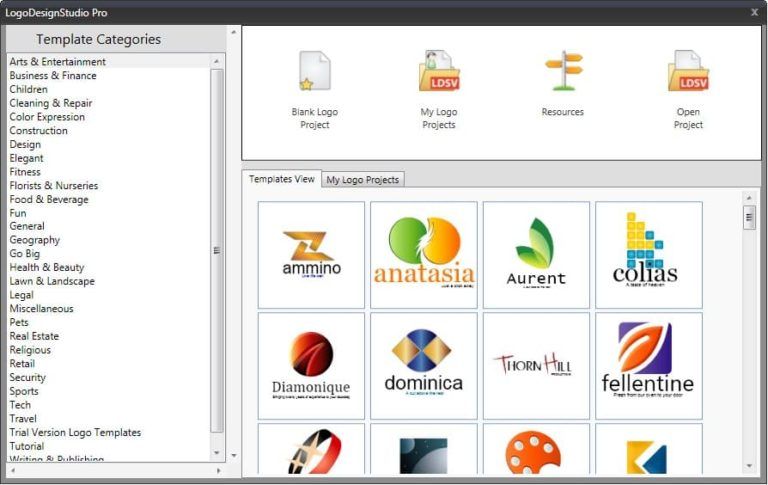The image size is (768, 485).
Task: Choose the Real Estate category
Action: [x=34, y=336]
